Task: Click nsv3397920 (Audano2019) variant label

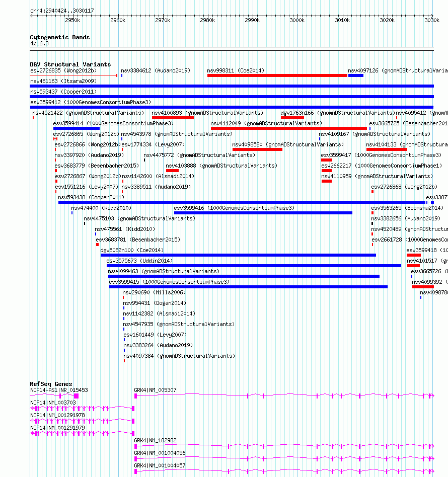Action: [x=89, y=155]
